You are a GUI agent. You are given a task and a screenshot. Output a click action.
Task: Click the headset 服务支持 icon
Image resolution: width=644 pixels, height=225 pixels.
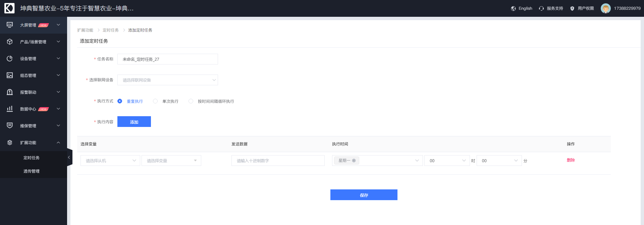541,8
